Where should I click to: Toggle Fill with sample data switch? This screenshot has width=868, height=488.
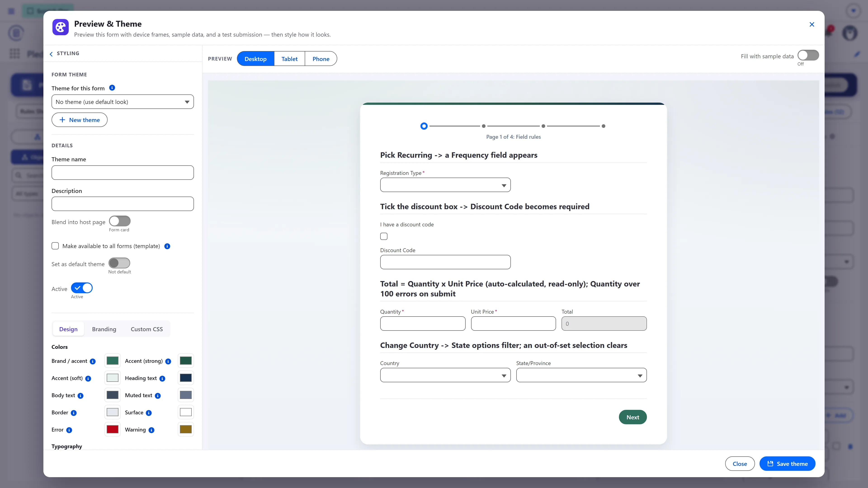point(808,55)
